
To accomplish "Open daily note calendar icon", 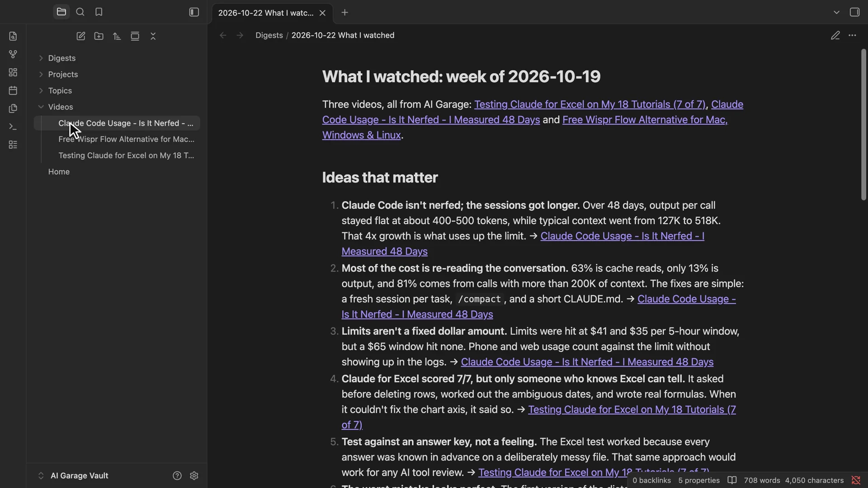I will tap(13, 90).
